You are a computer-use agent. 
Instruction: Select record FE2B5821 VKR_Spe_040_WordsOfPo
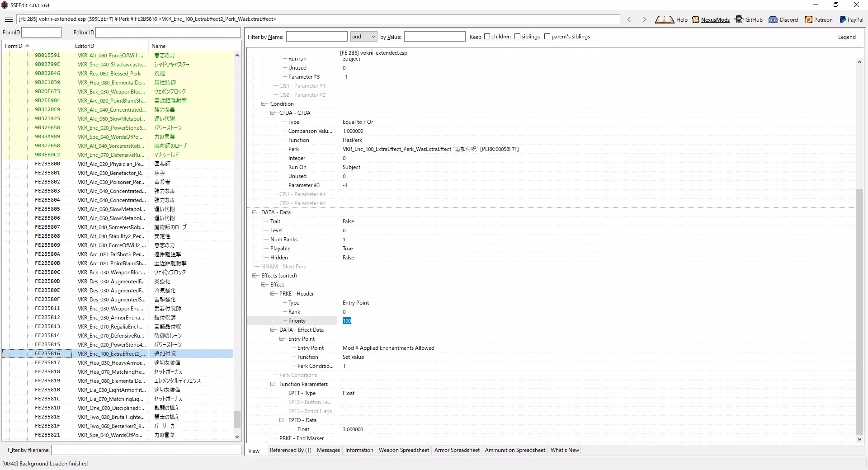118,435
